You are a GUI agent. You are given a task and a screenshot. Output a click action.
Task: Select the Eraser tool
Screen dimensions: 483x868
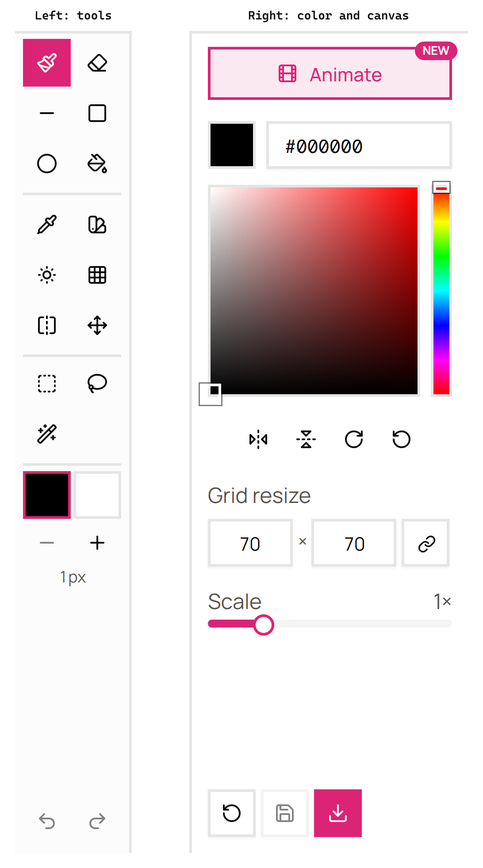click(x=97, y=63)
